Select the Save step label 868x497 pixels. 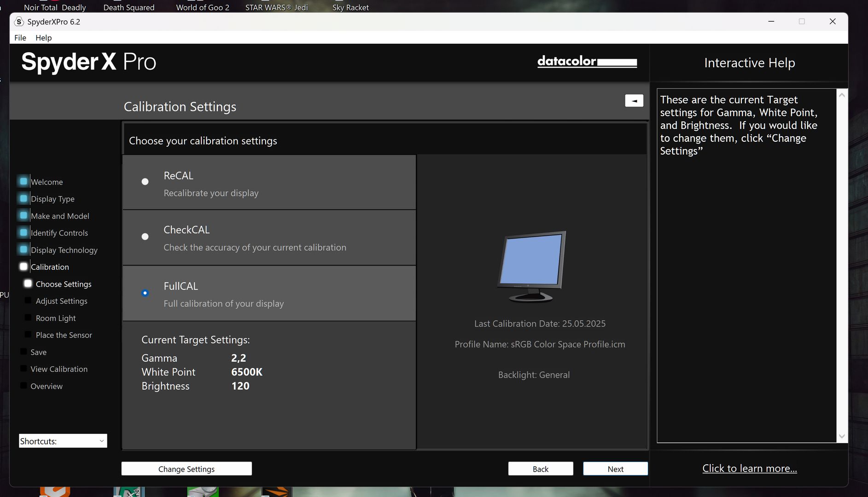(39, 352)
